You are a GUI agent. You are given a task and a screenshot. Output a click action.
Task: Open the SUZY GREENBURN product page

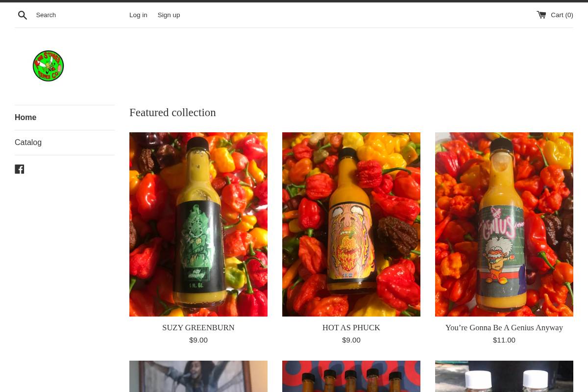[198, 327]
